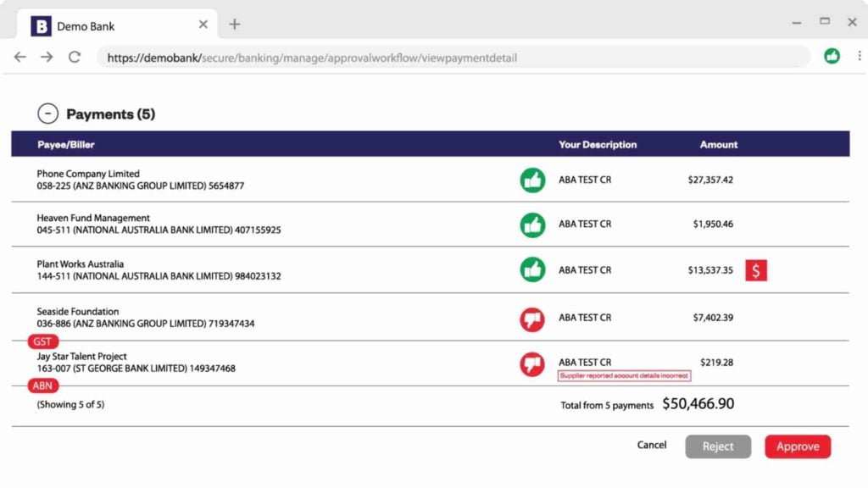The width and height of the screenshot is (868, 488).
Task: Open the green thumbs-up browser extension
Action: pos(832,56)
